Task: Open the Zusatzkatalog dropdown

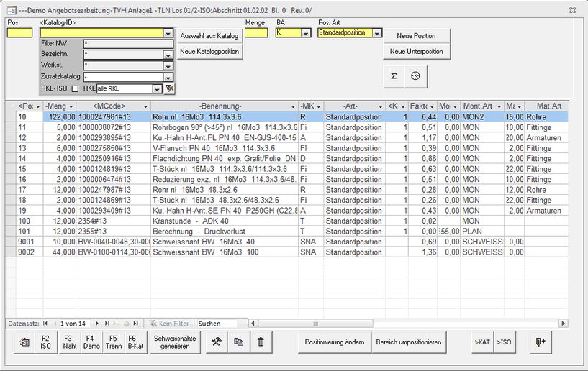Action: point(168,76)
